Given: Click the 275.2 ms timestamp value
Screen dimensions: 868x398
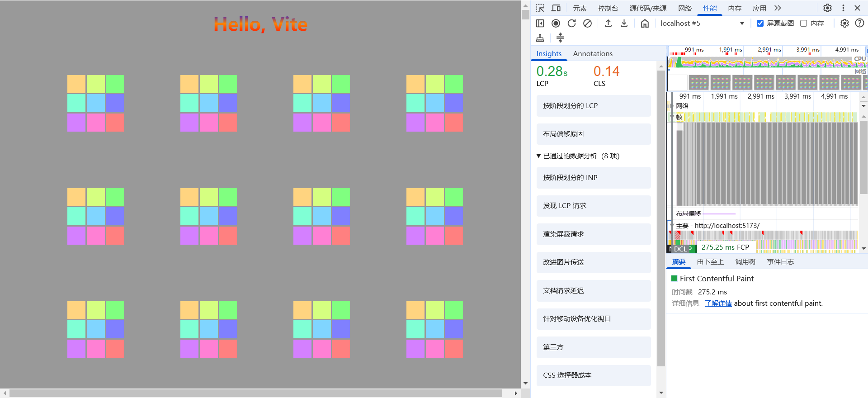Looking at the screenshot, I should tap(712, 292).
